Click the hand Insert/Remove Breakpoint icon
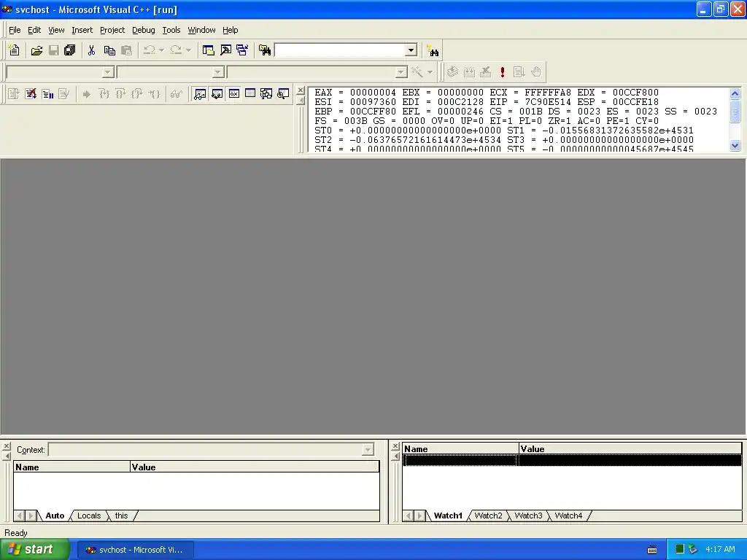Viewport: 747px width, 560px height. click(x=536, y=72)
